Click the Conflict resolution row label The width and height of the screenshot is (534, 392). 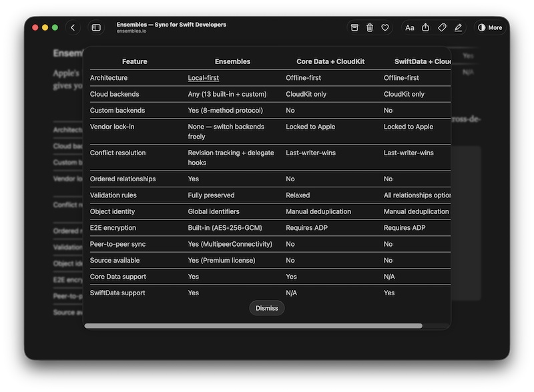(118, 153)
